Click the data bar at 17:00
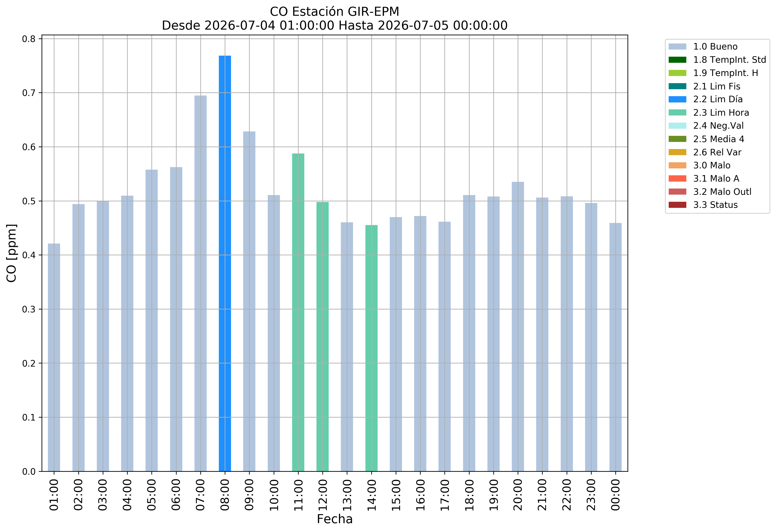The width and height of the screenshot is (776, 532). [x=444, y=346]
